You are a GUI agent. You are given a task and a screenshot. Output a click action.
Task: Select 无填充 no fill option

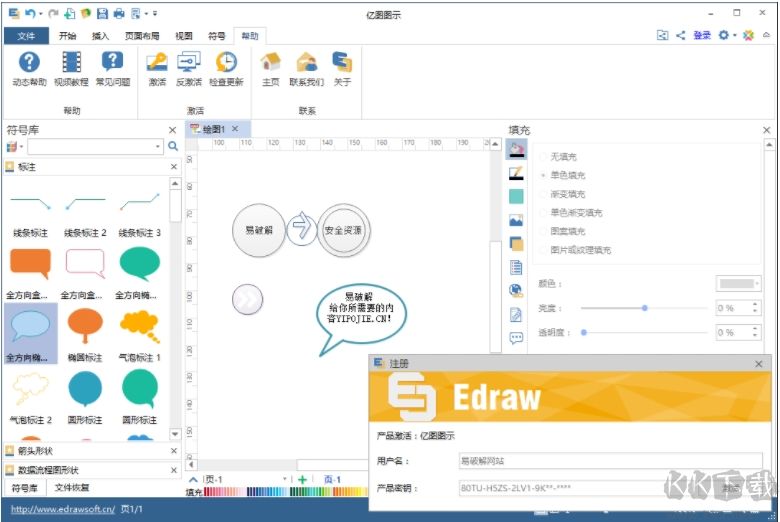558,157
